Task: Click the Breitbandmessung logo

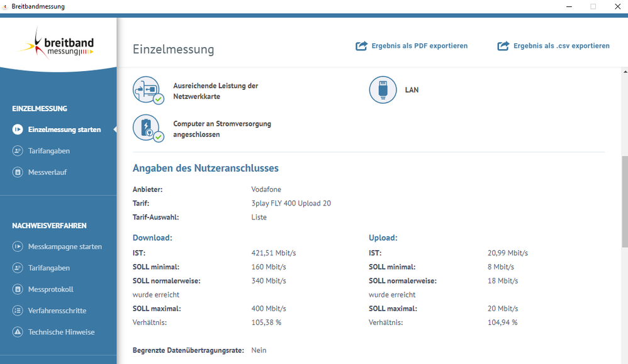Action: (56, 43)
